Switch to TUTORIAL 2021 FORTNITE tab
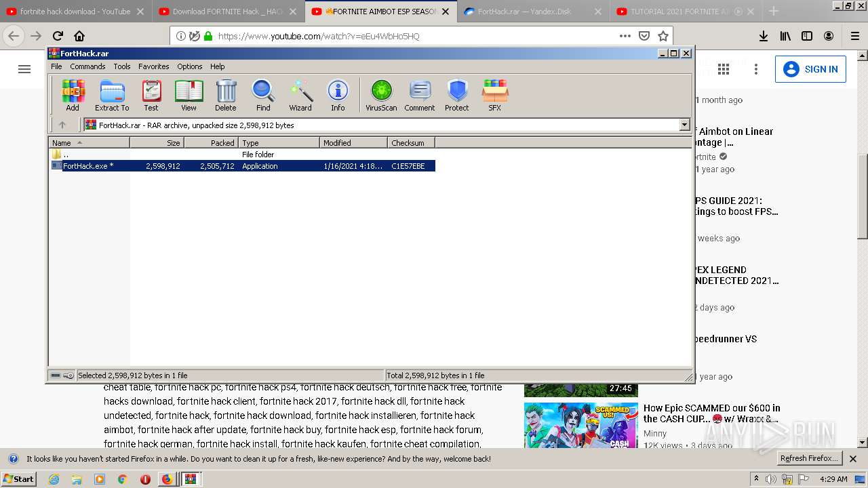Viewport: 868px width, 488px height. pos(685,12)
